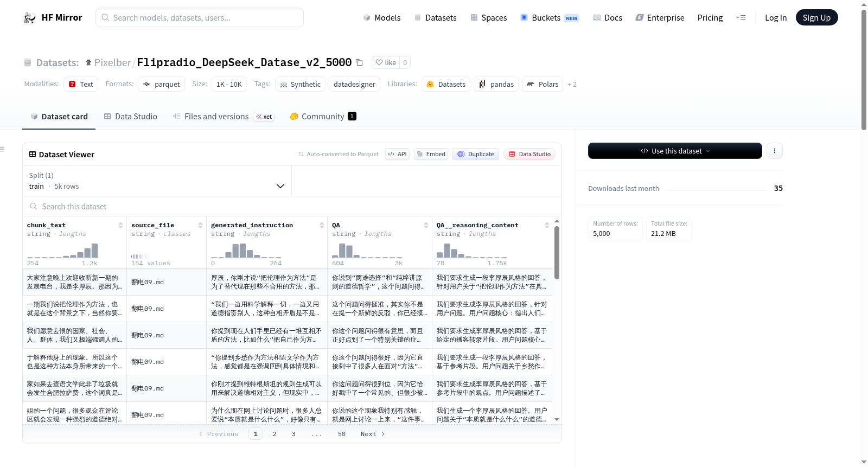Open the API button in viewer
The image size is (868, 467).
click(x=397, y=154)
